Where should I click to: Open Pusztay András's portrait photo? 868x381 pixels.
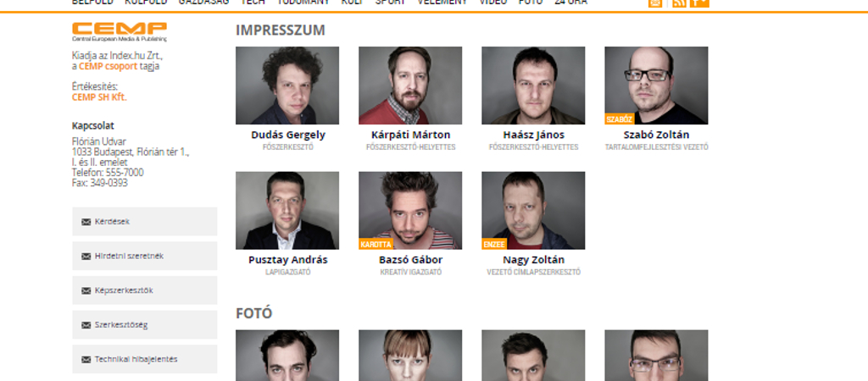(287, 210)
